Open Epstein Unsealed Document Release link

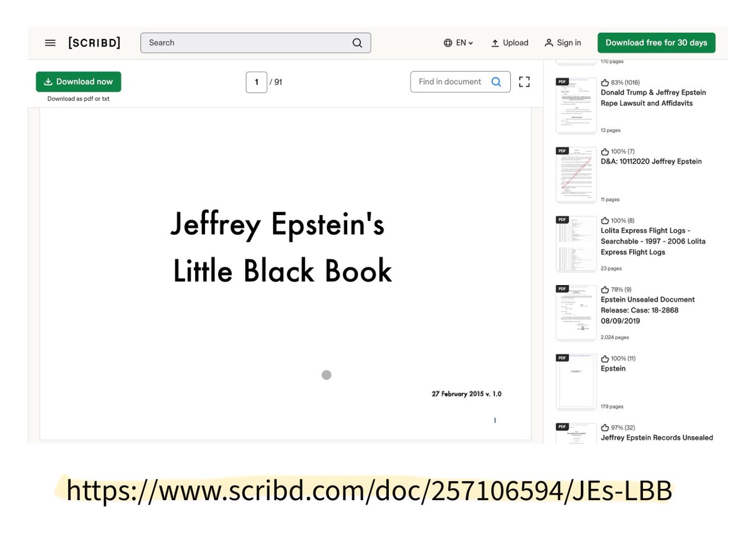pos(648,310)
